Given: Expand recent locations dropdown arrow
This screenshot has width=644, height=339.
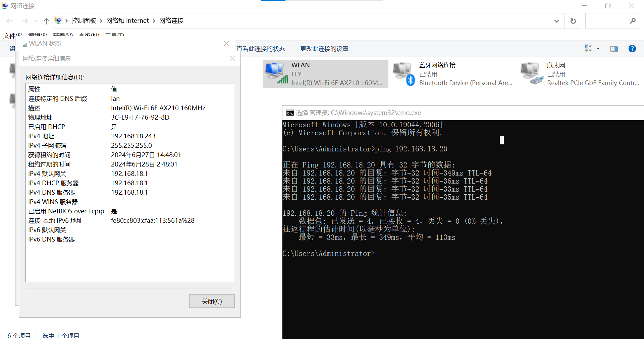Looking at the screenshot, I should click(36, 21).
